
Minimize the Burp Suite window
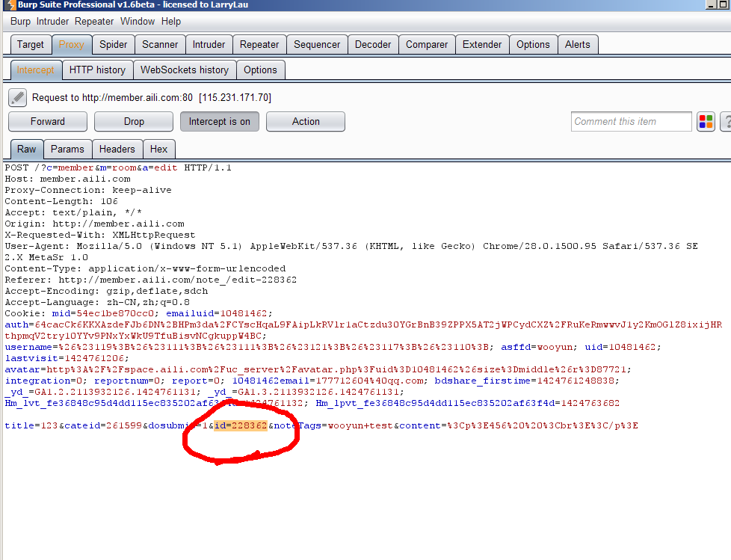711,4
